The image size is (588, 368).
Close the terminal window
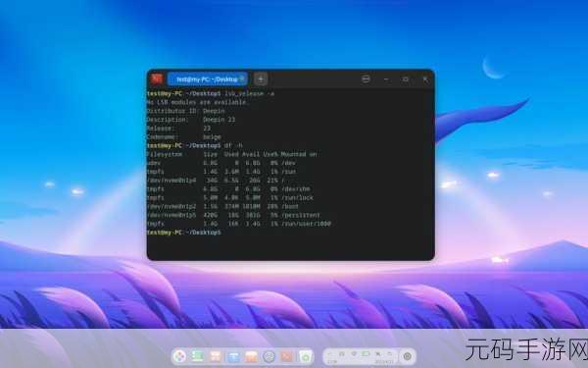(426, 79)
